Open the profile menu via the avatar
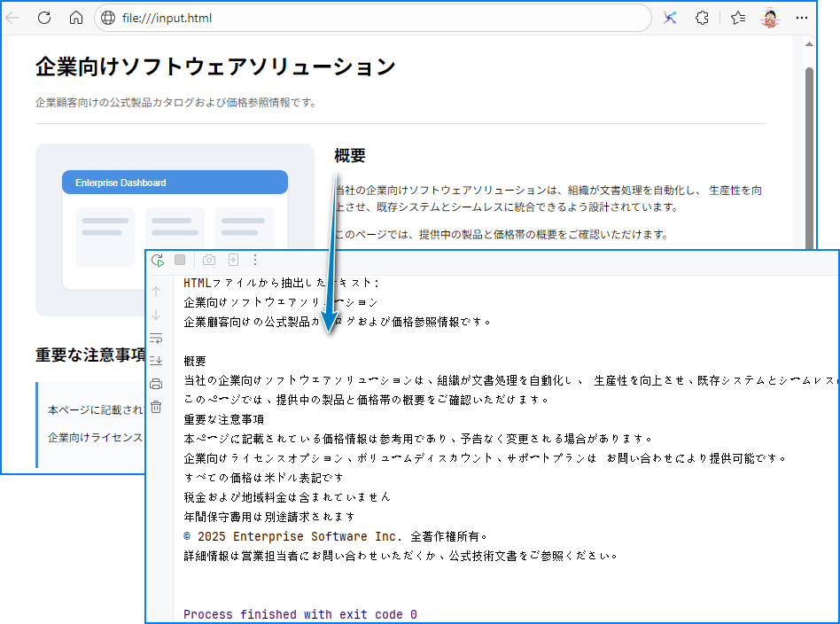840x624 pixels. point(770,17)
